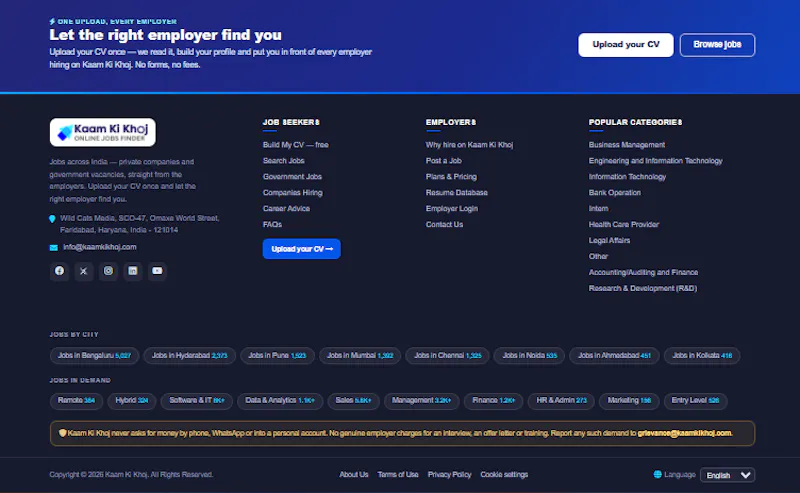
Task: Open the Facebook social icon
Action: point(59,271)
